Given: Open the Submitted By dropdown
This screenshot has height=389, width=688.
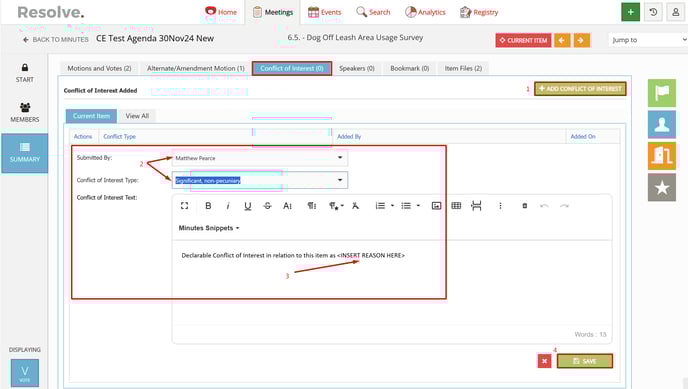Looking at the screenshot, I should 259,158.
